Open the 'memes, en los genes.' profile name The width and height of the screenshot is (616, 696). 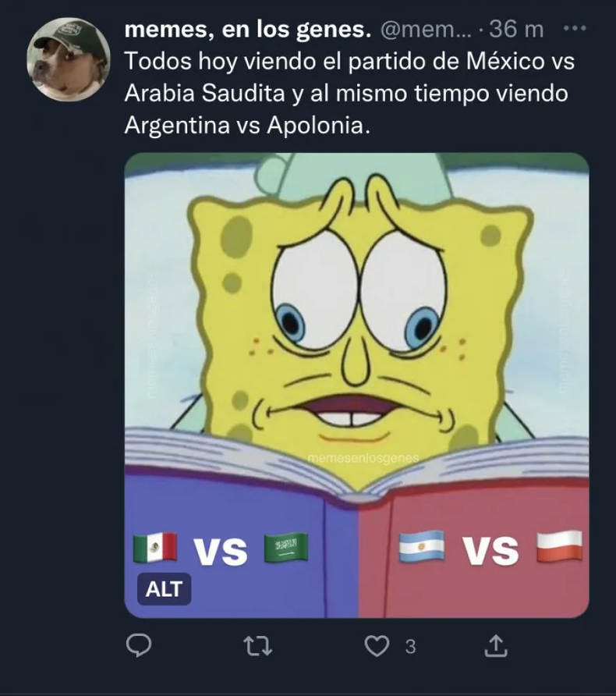point(247,30)
